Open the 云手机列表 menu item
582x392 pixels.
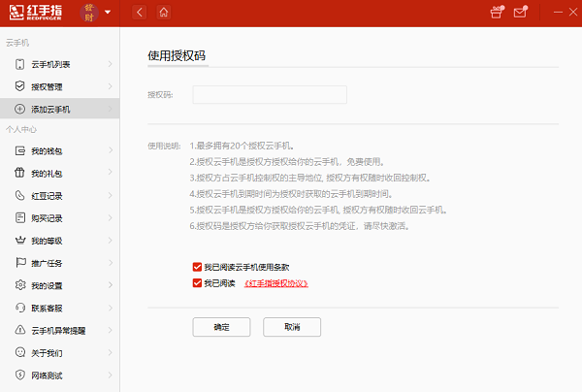pyautogui.click(x=60, y=64)
